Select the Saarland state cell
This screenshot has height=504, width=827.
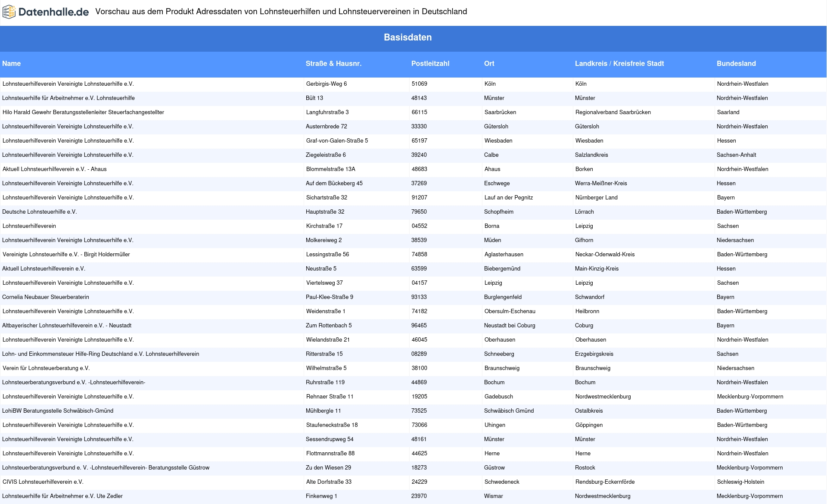tap(728, 112)
